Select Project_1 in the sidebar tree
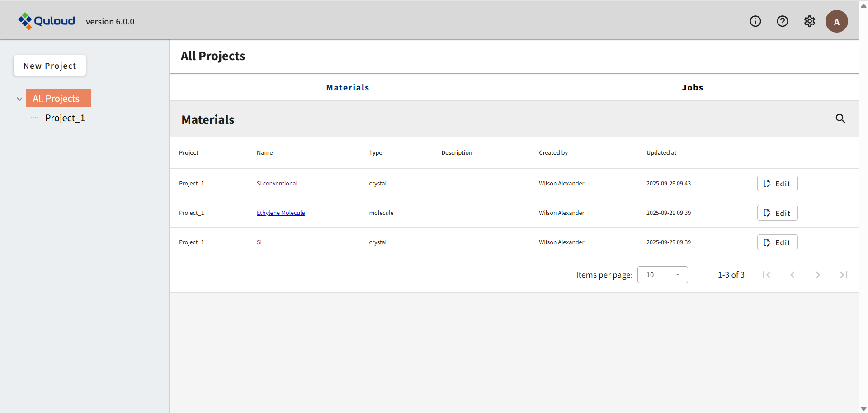The image size is (868, 413). point(65,118)
